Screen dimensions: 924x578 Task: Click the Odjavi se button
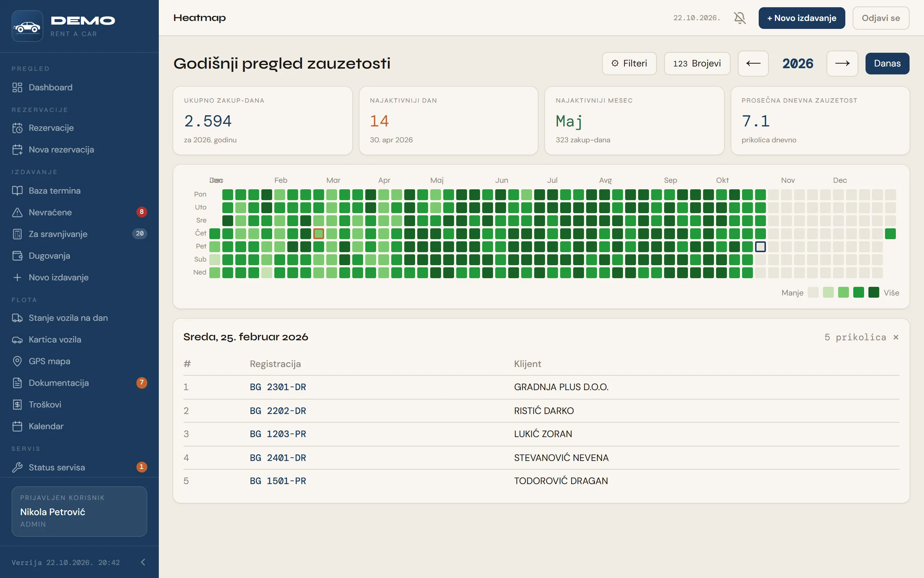pos(880,18)
